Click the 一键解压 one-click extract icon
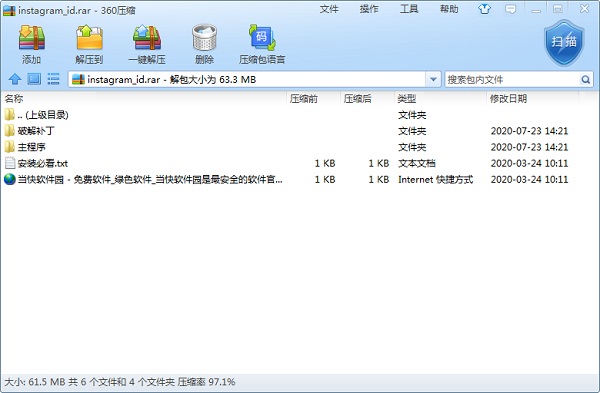The image size is (600, 393). tap(147, 38)
